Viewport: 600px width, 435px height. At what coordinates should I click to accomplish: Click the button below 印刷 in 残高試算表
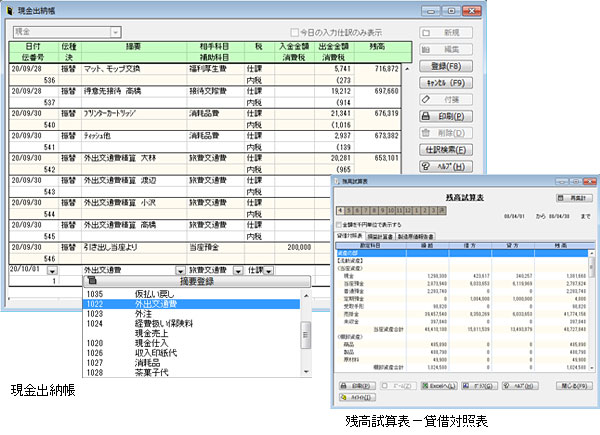(x=357, y=397)
